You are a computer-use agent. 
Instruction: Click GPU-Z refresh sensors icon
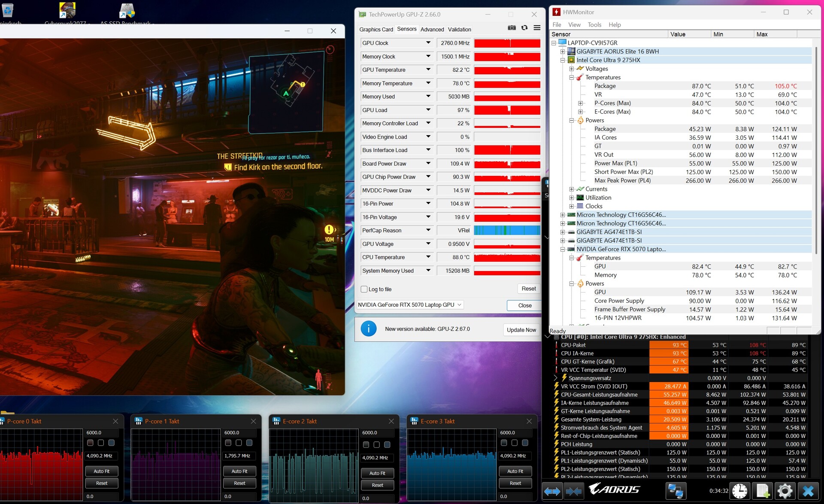pos(524,28)
